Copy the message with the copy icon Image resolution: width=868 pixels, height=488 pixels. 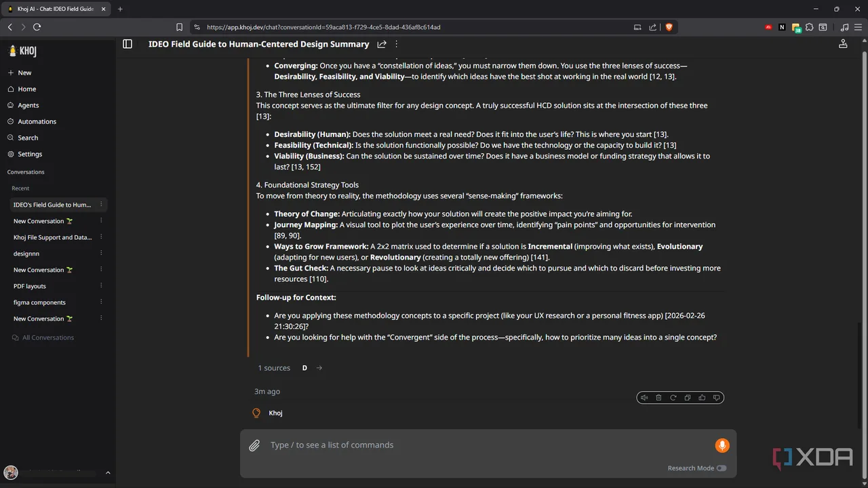[688, 398]
